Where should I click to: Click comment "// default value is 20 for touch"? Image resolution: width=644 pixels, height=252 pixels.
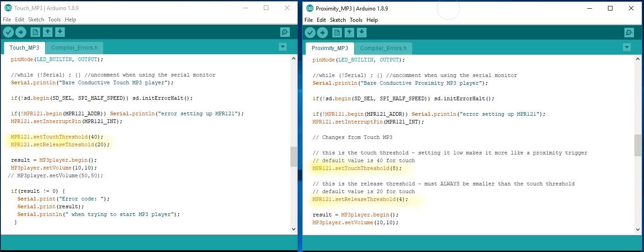pos(364,191)
